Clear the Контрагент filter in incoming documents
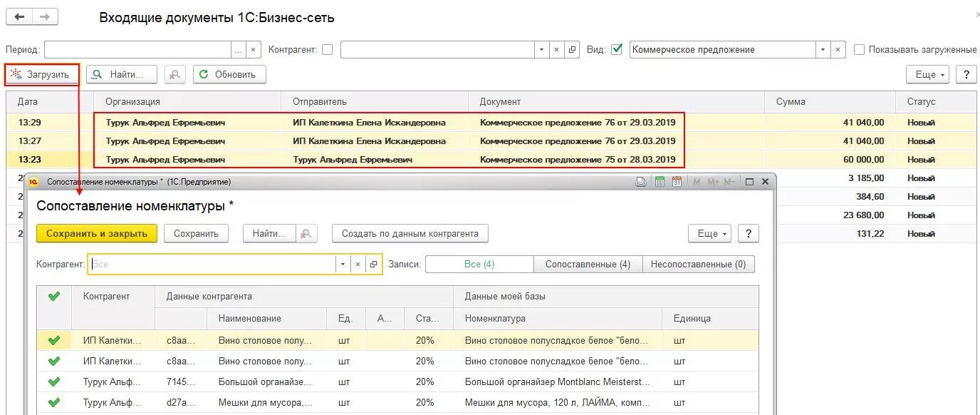The height and width of the screenshot is (415, 980). pos(557,49)
